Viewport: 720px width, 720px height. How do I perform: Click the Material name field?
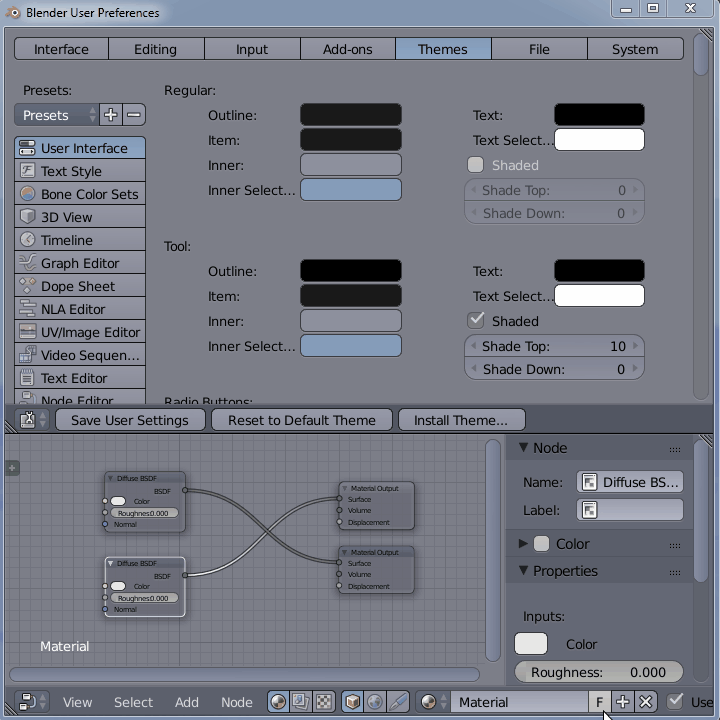[x=520, y=702]
